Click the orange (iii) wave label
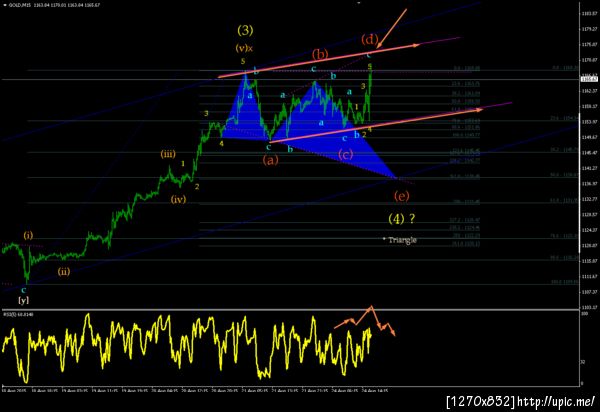The height and width of the screenshot is (412, 600). pyautogui.click(x=168, y=154)
